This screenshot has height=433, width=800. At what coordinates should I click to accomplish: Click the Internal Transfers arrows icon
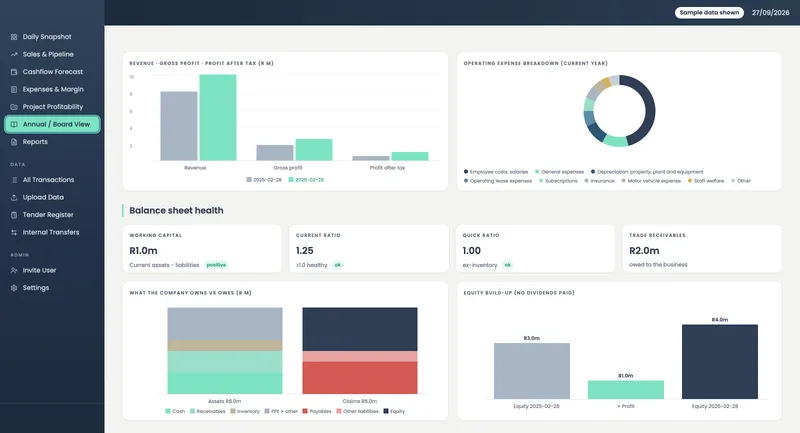coord(14,232)
